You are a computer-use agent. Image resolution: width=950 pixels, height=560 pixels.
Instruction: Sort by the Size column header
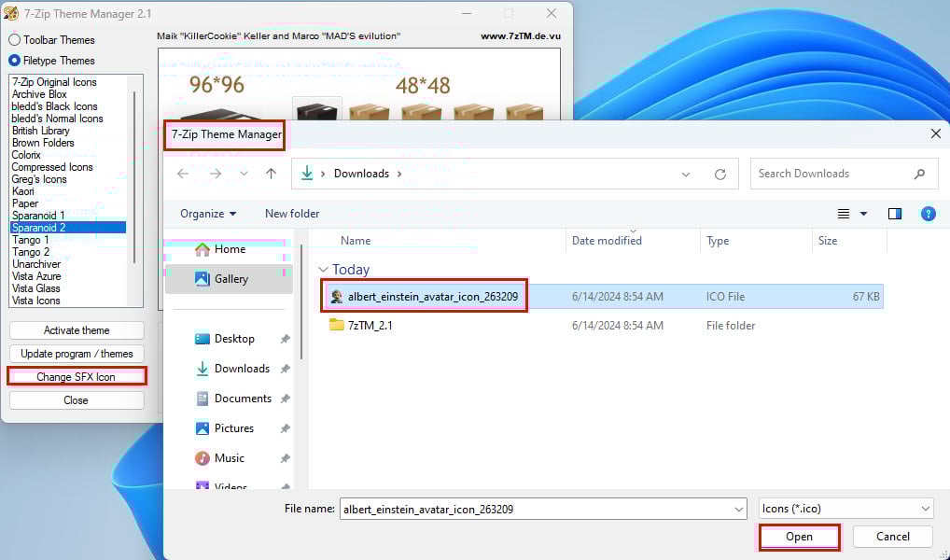point(828,241)
